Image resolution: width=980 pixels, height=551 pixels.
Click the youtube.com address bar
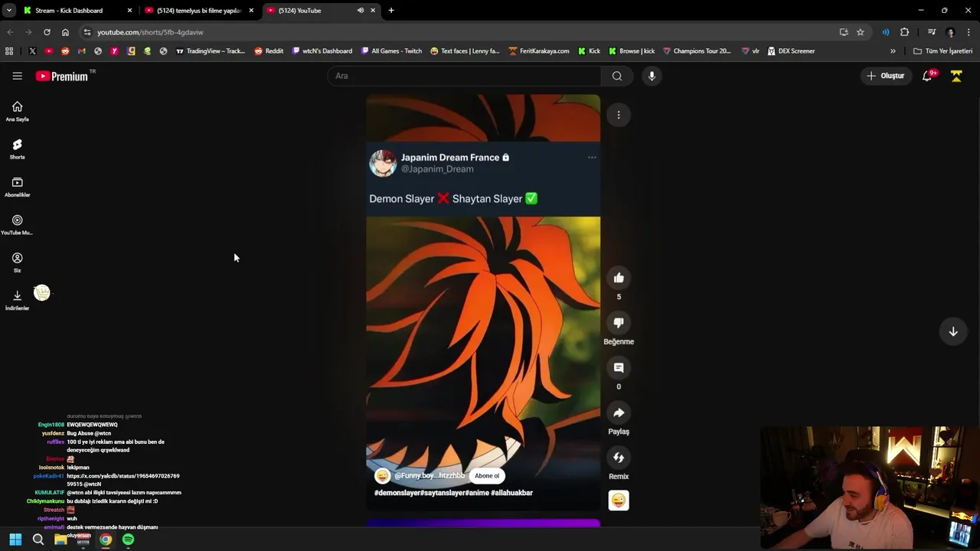[x=459, y=32]
